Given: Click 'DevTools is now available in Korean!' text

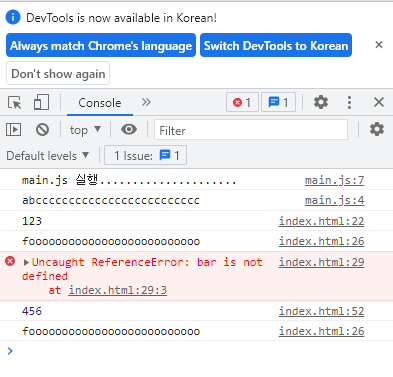Looking at the screenshot, I should (x=121, y=18).
